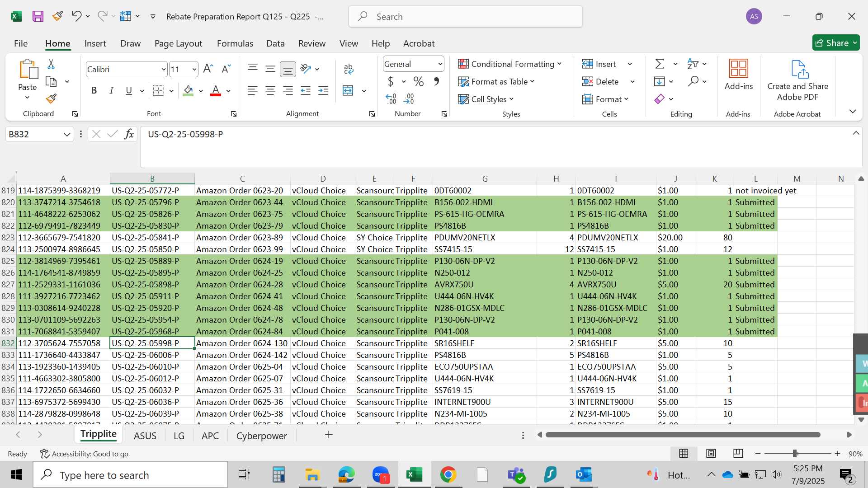Click the Fill down icon
Screen dimensions: 868x488
tap(660, 81)
